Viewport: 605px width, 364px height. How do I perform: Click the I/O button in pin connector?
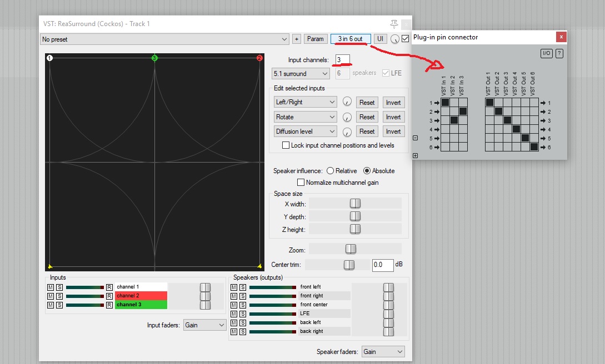click(547, 53)
